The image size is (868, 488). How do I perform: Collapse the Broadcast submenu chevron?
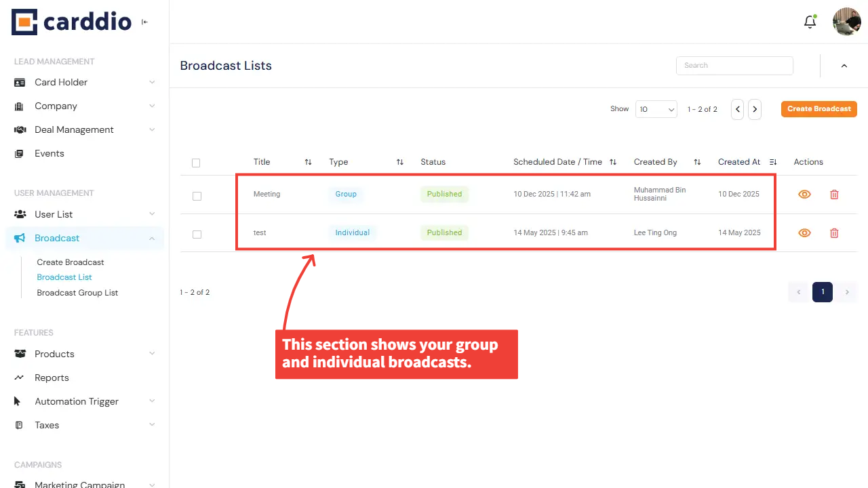153,238
